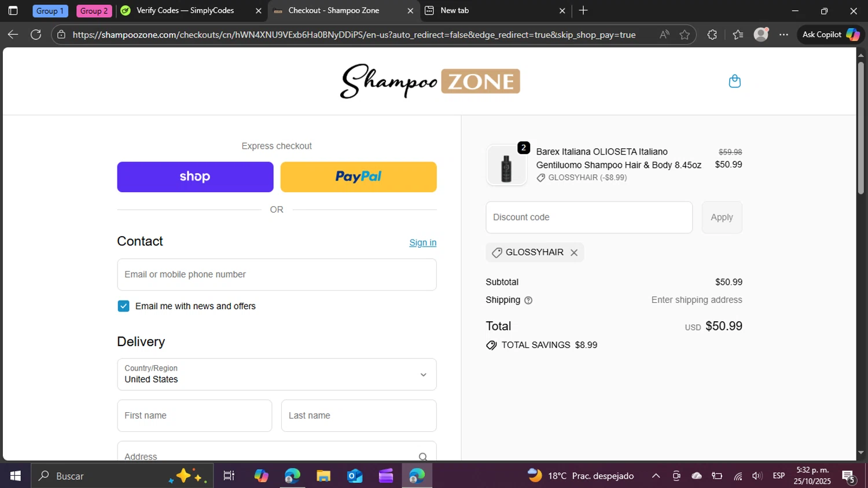Click the address search magnifier icon
The image size is (868, 488).
(x=423, y=457)
